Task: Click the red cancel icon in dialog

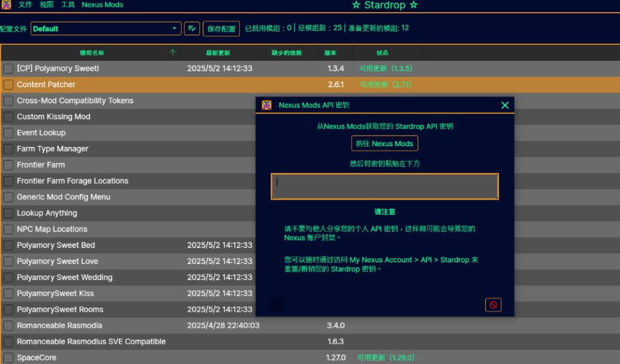Action: (493, 305)
